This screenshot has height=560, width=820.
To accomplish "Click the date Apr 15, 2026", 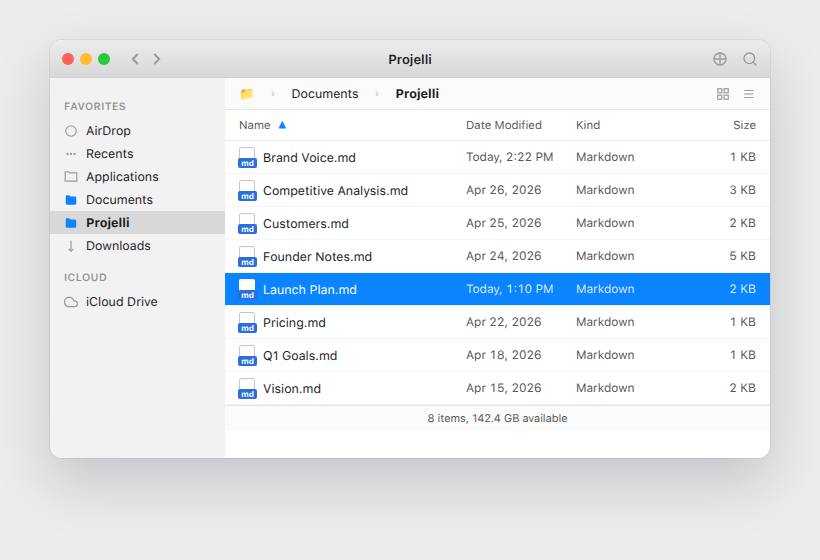I will pyautogui.click(x=504, y=387).
